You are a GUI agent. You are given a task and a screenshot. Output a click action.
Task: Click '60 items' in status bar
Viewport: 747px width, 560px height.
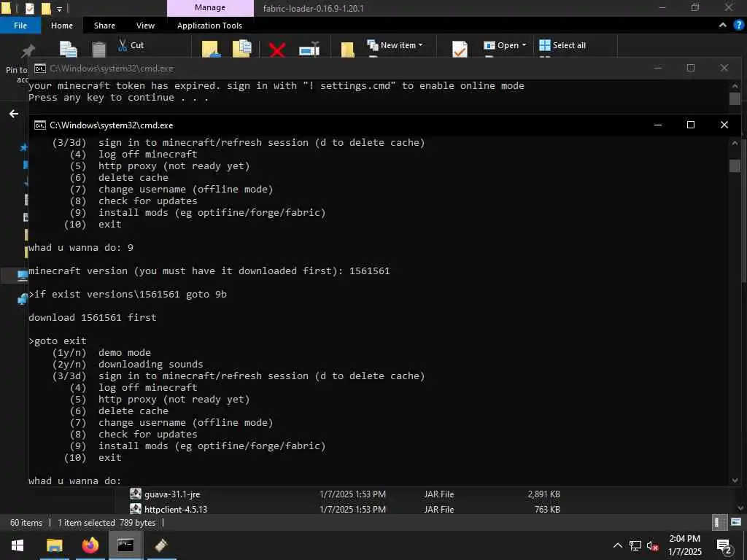pyautogui.click(x=26, y=522)
